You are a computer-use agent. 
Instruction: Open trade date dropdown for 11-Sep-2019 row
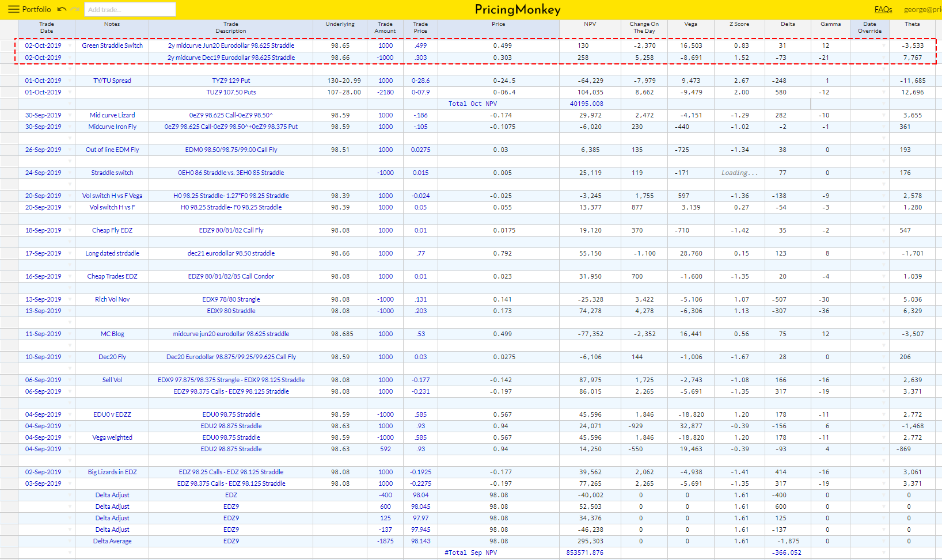70,334
